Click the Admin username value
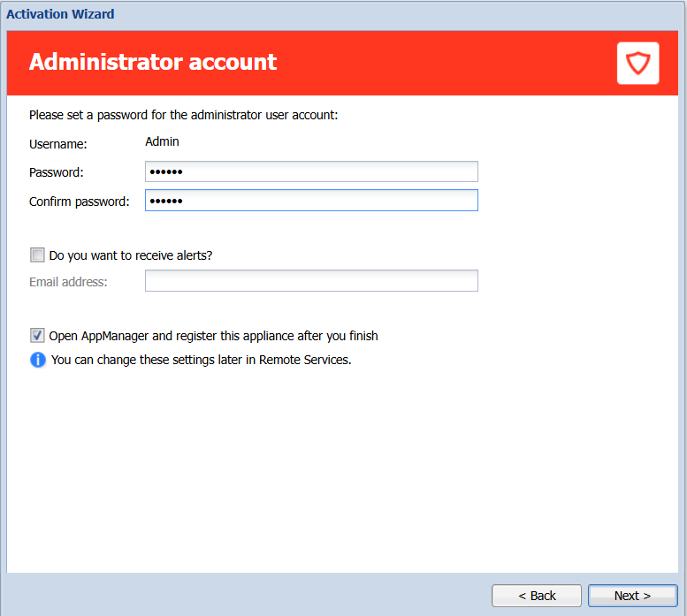The width and height of the screenshot is (687, 616). 162,141
